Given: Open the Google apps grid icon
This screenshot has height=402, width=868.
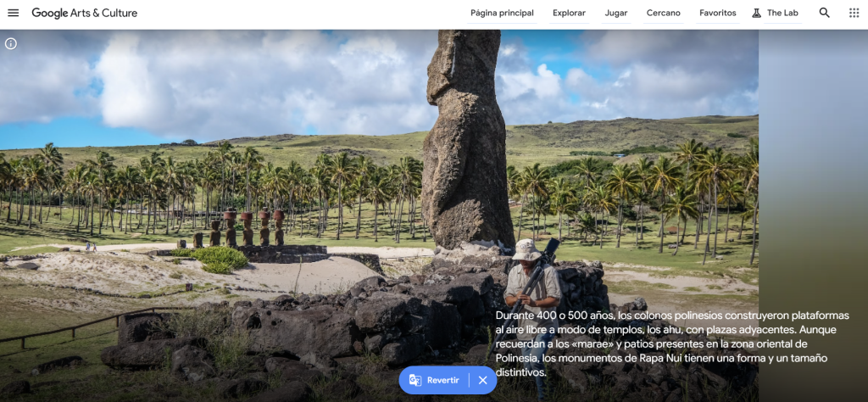Looking at the screenshot, I should (854, 13).
